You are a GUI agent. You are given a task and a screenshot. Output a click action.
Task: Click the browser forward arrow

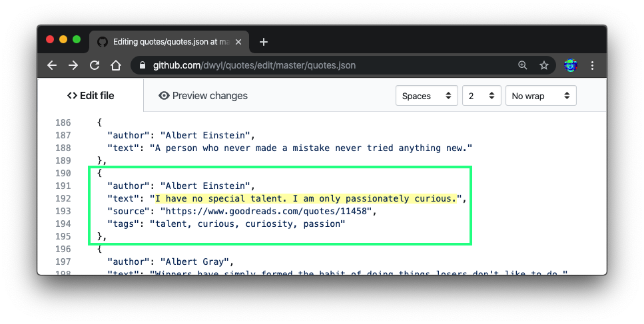click(x=73, y=65)
